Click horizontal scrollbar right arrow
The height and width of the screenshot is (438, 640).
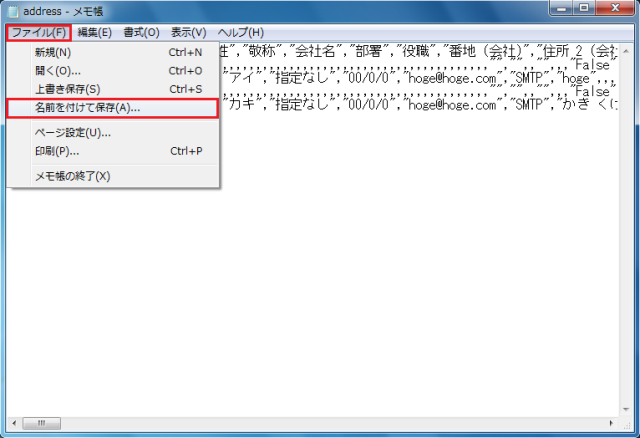coord(611,423)
